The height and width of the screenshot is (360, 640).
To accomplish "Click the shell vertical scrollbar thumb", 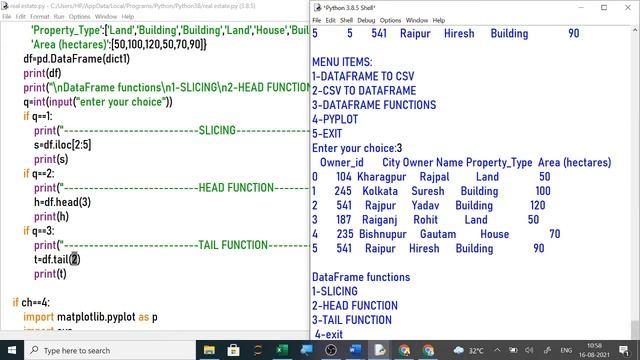I will tap(635, 330).
